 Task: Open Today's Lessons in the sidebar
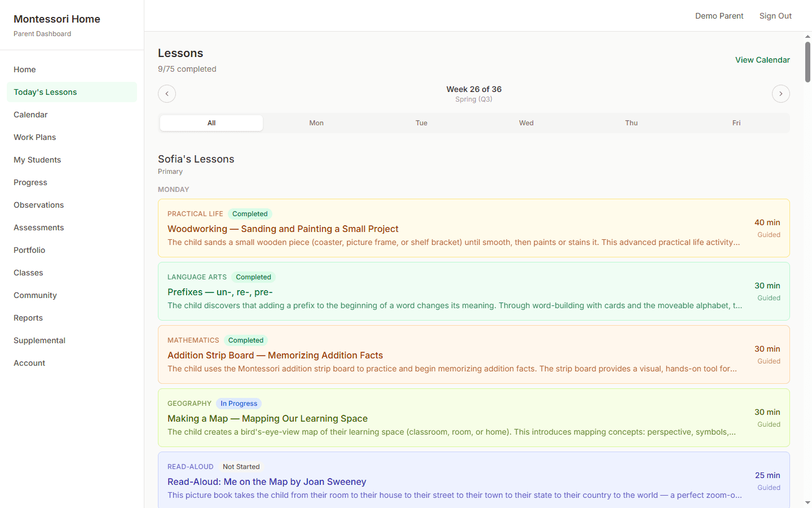[45, 91]
